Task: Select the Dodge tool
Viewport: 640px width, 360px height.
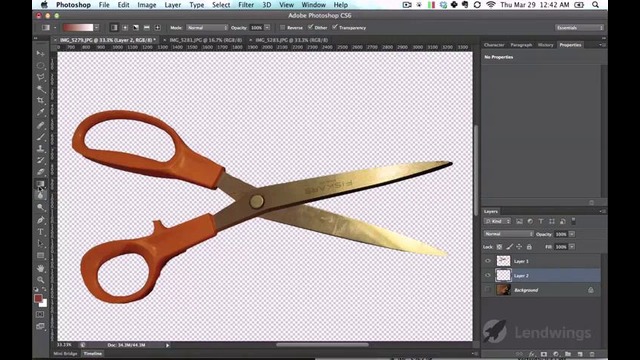Action: pos(40,207)
